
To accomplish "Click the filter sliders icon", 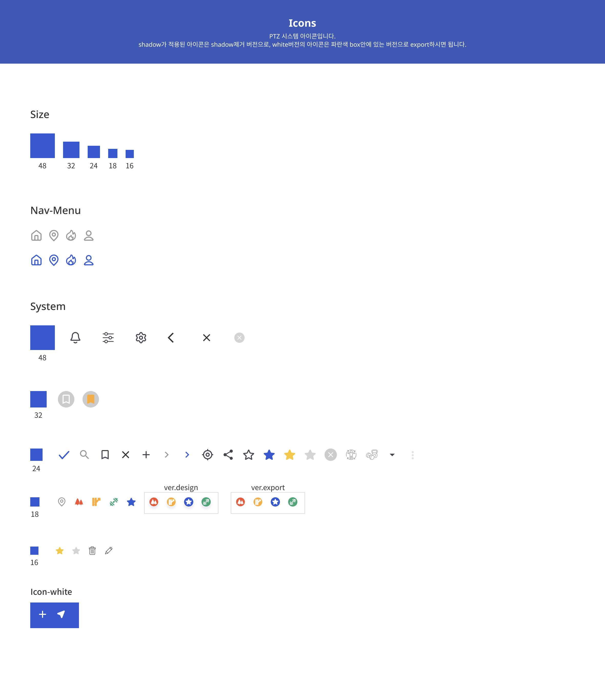I will (x=108, y=337).
